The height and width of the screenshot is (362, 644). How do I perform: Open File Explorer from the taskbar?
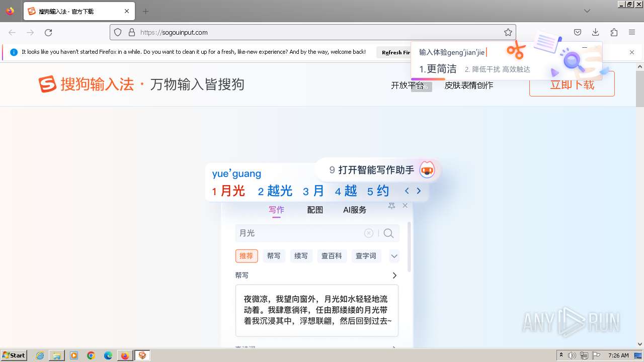(57, 355)
